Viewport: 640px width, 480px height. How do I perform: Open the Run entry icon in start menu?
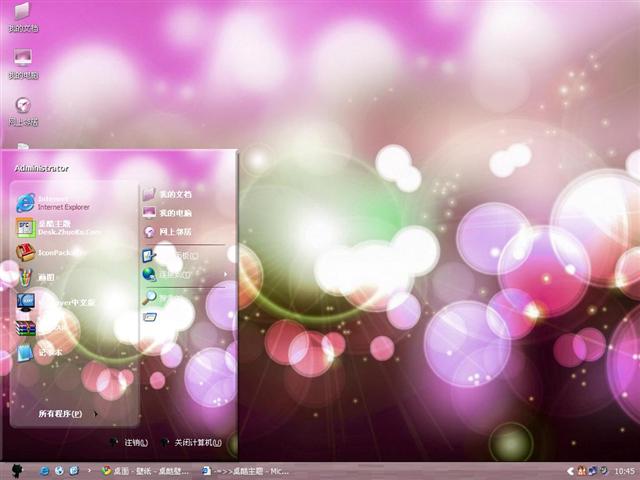click(x=149, y=316)
